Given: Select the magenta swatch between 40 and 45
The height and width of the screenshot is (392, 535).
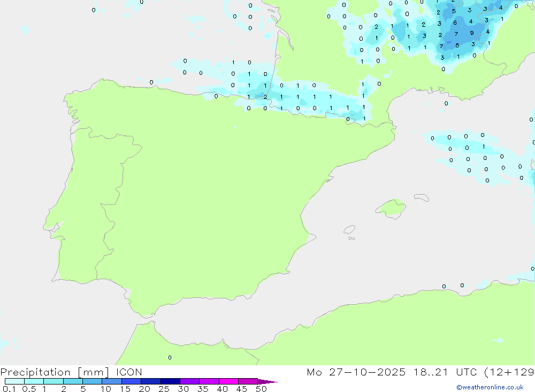Looking at the screenshot, I should point(228,381).
